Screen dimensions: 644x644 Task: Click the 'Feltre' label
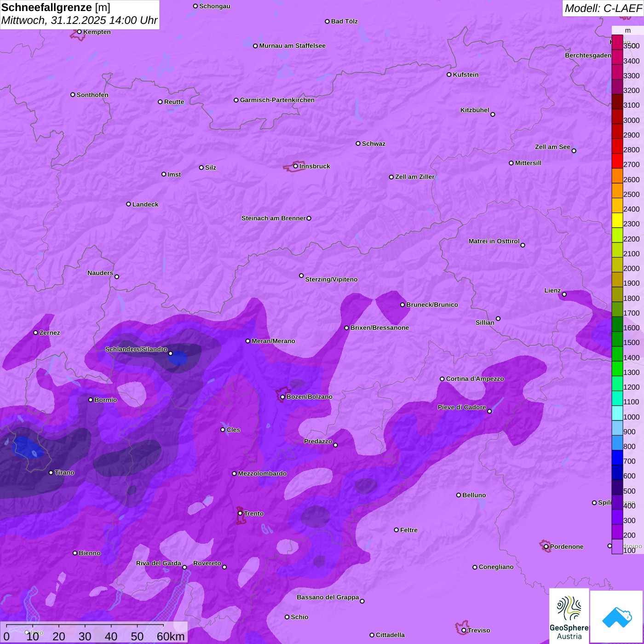click(x=409, y=530)
